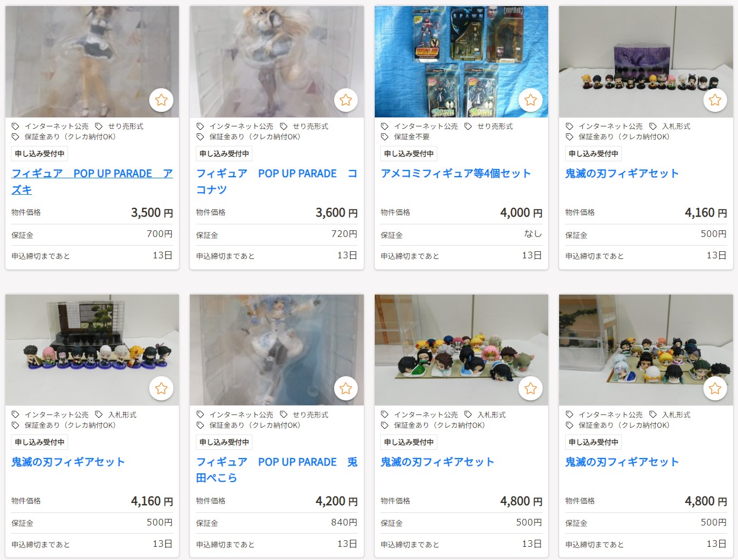Click the purple box 鬼滅の刃 figures photo

pos(646,61)
